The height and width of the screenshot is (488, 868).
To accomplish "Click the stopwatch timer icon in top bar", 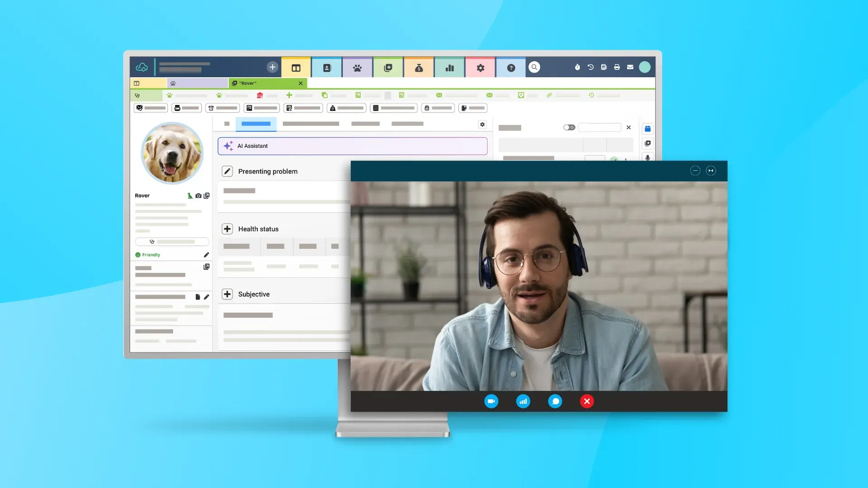I will coord(577,67).
